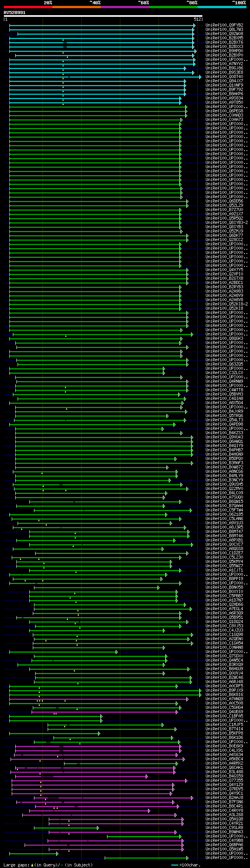Select the UniRef100_B7QAA4 label

(224, 506)
